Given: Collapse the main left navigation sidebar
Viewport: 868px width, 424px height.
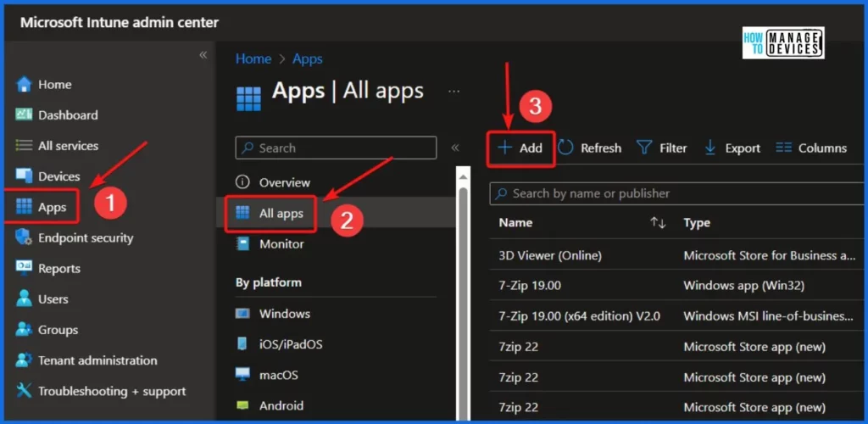Looking at the screenshot, I should pos(203,55).
